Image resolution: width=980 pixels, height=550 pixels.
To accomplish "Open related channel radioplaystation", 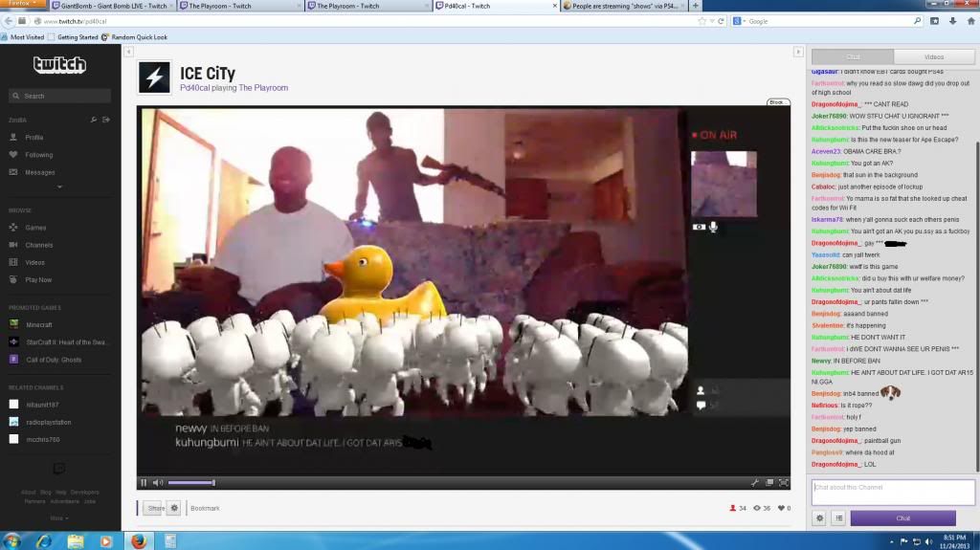I will (x=48, y=423).
